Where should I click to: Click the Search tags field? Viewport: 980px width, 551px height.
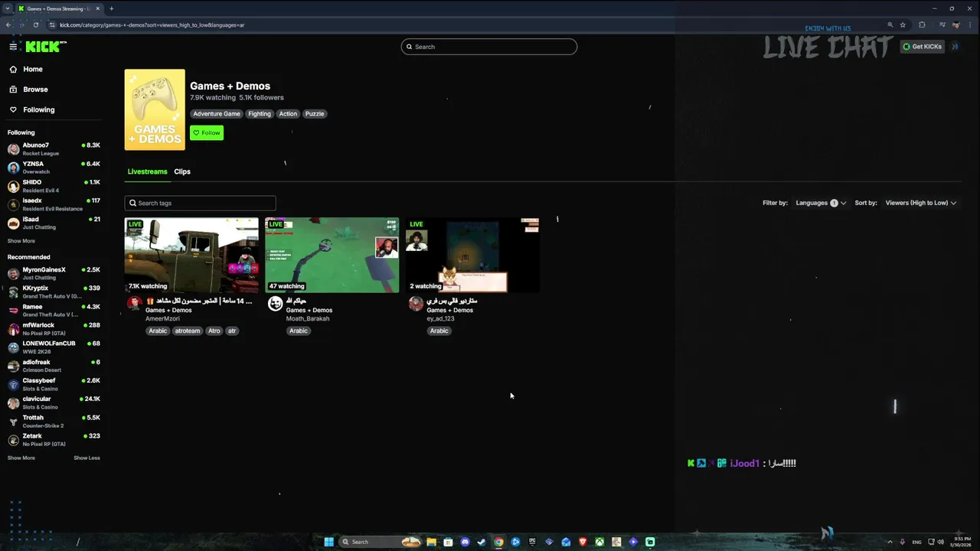coord(200,203)
